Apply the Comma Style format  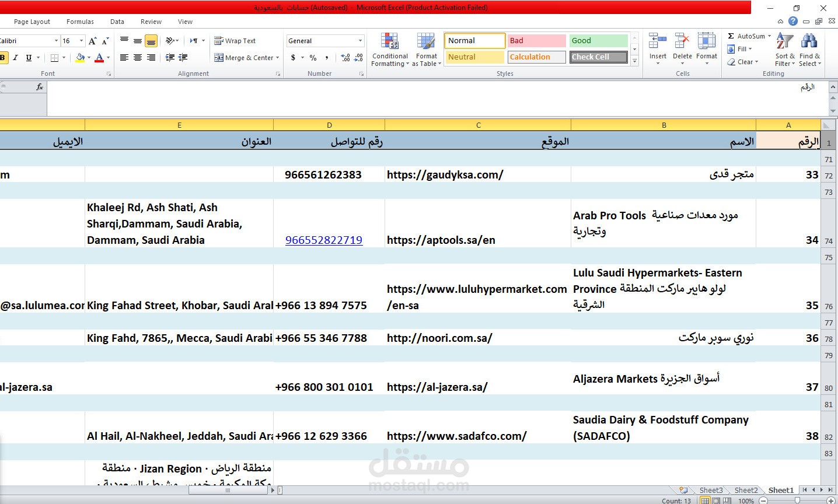click(327, 58)
